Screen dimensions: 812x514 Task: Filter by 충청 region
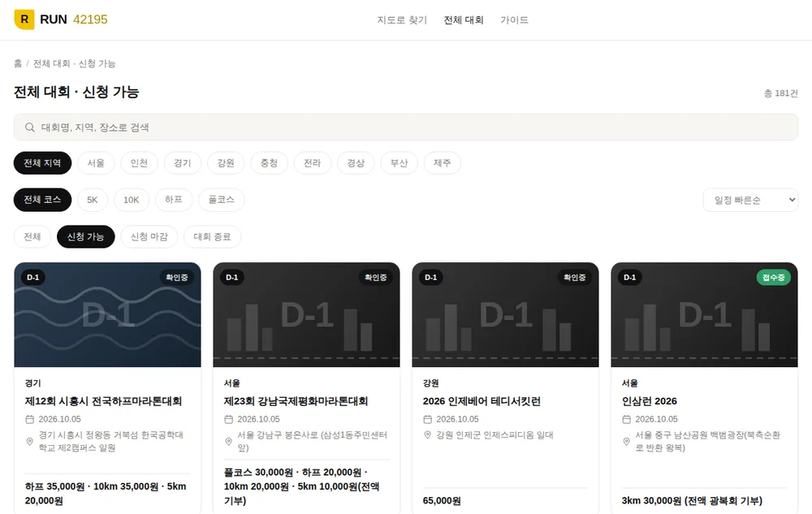click(x=269, y=163)
